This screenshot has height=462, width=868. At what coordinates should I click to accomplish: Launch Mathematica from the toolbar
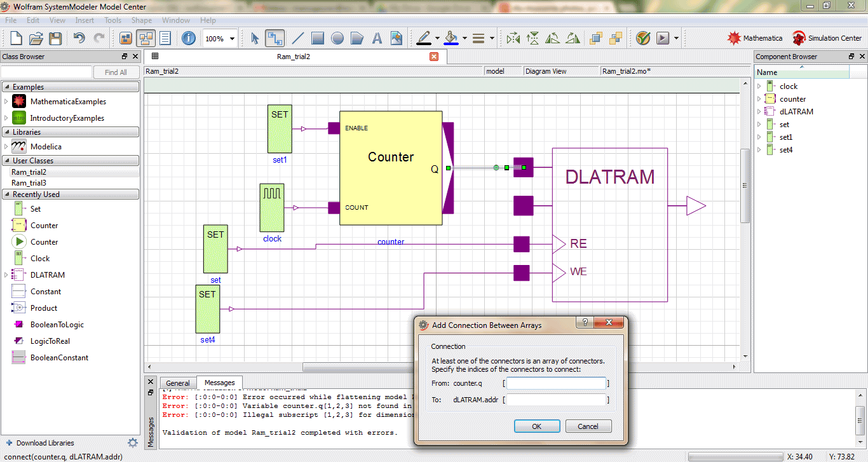pyautogui.click(x=755, y=37)
